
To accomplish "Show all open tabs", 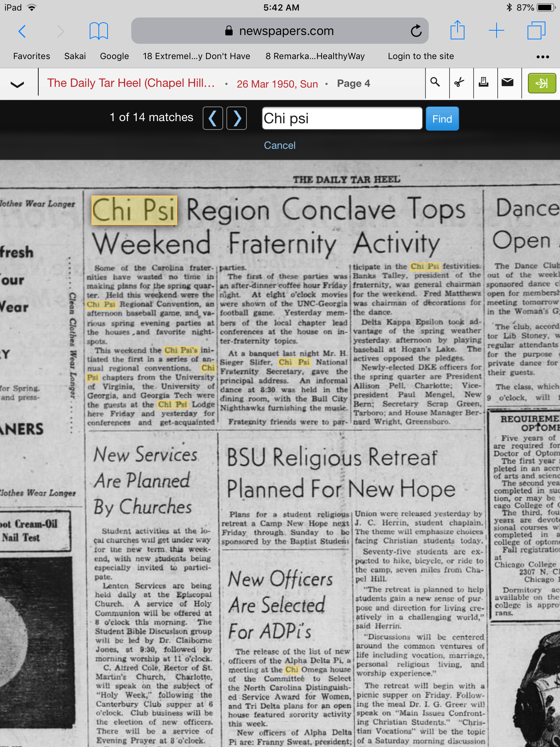I will point(536,31).
